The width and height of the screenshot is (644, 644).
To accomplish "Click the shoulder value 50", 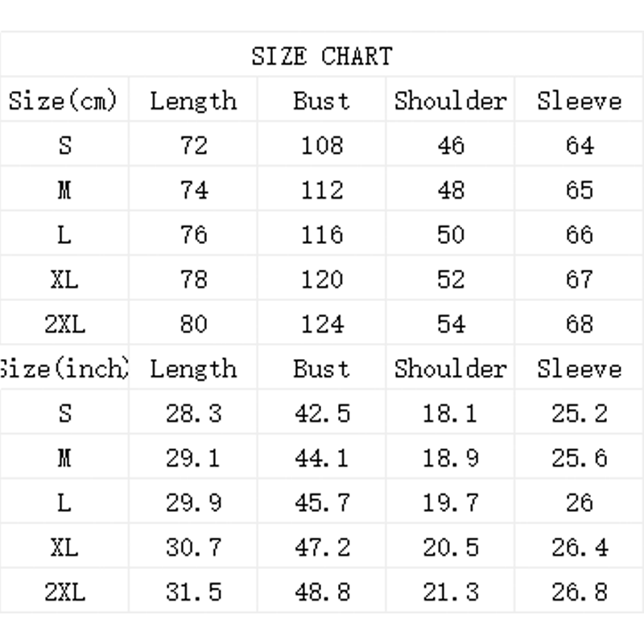I will tap(450, 235).
